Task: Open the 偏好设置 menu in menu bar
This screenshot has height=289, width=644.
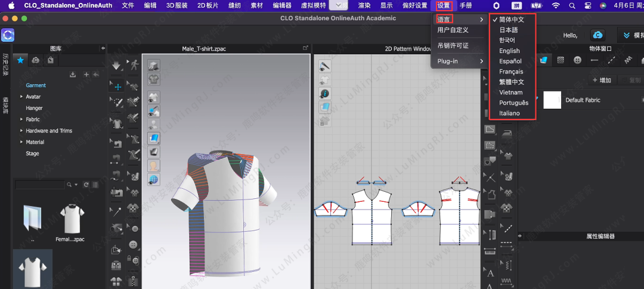Action: [414, 5]
